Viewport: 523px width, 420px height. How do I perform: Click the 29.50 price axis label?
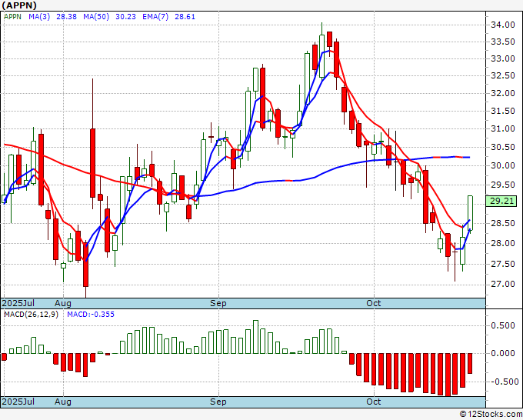point(503,185)
